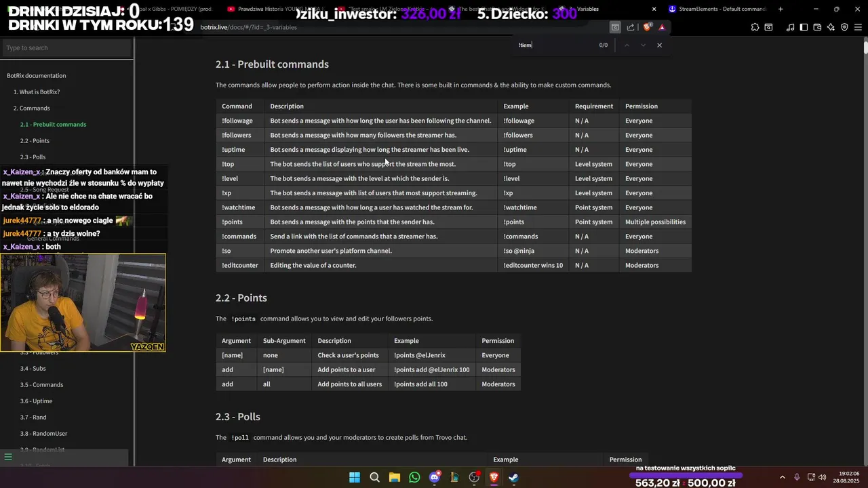This screenshot has height=488, width=868.
Task: Open Brave Shields lion icon
Action: (647, 27)
